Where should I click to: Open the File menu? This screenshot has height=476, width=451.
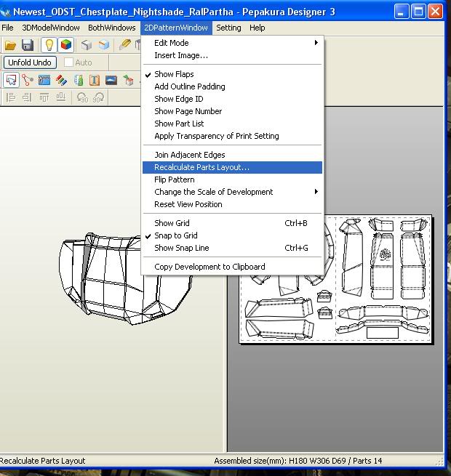click(7, 28)
